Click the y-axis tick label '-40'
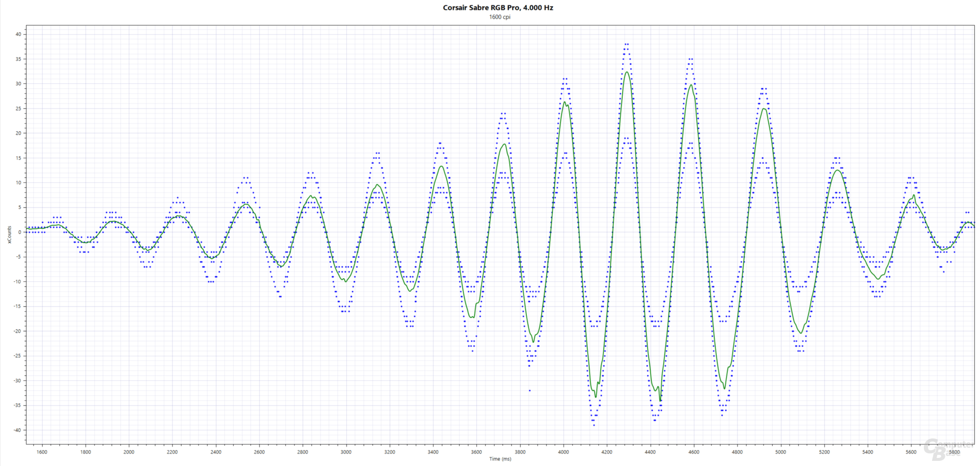The width and height of the screenshot is (980, 466). (x=17, y=430)
